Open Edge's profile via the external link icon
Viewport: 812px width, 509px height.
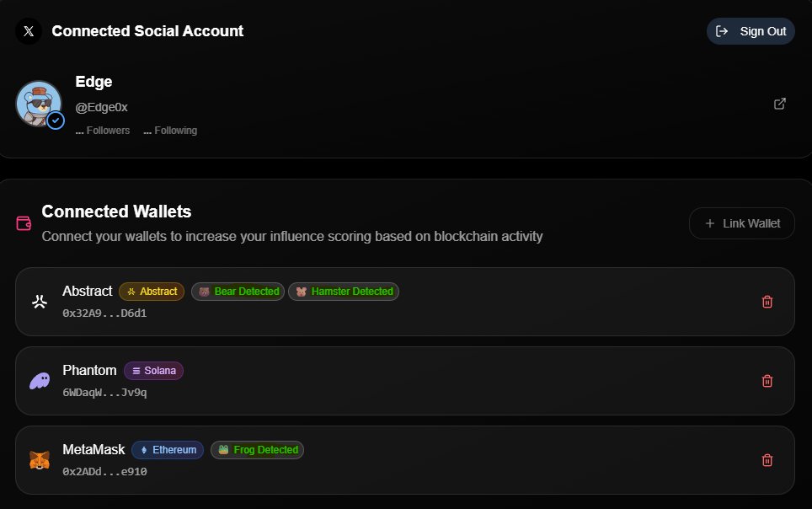tap(779, 104)
